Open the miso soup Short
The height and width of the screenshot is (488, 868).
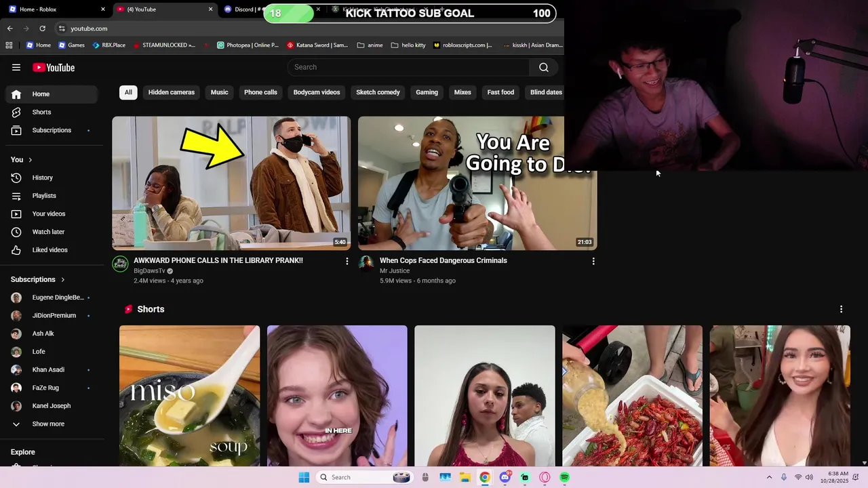pos(189,396)
